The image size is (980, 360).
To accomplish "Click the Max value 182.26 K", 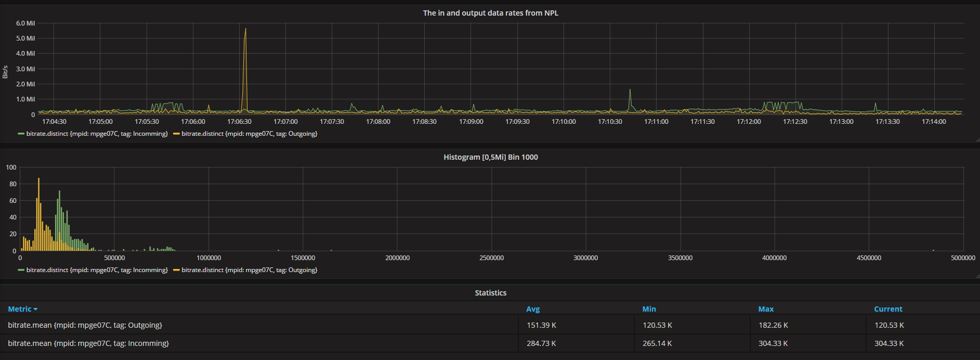I will [773, 325].
